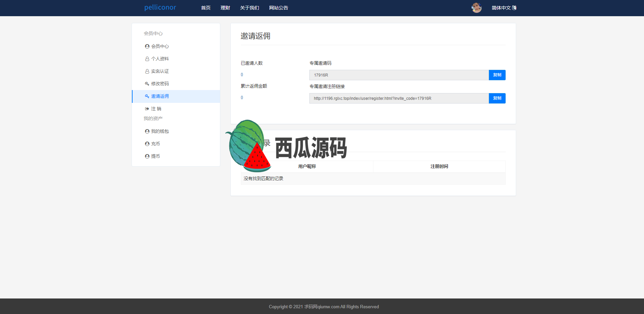Open the 理财 nav item
The image size is (644, 314).
click(225, 8)
